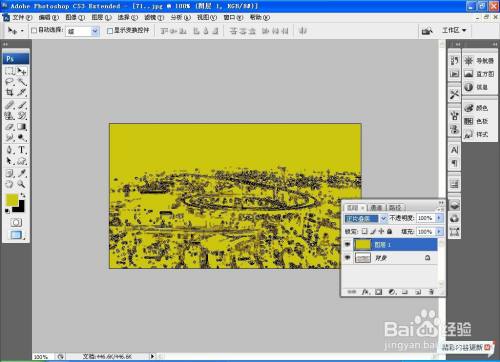Open status bar document info arrow
Viewport: 500px width, 362px height.
(152, 356)
